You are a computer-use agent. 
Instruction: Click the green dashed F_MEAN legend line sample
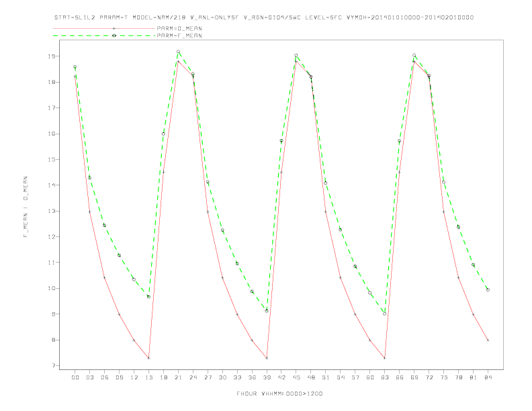pyautogui.click(x=104, y=36)
